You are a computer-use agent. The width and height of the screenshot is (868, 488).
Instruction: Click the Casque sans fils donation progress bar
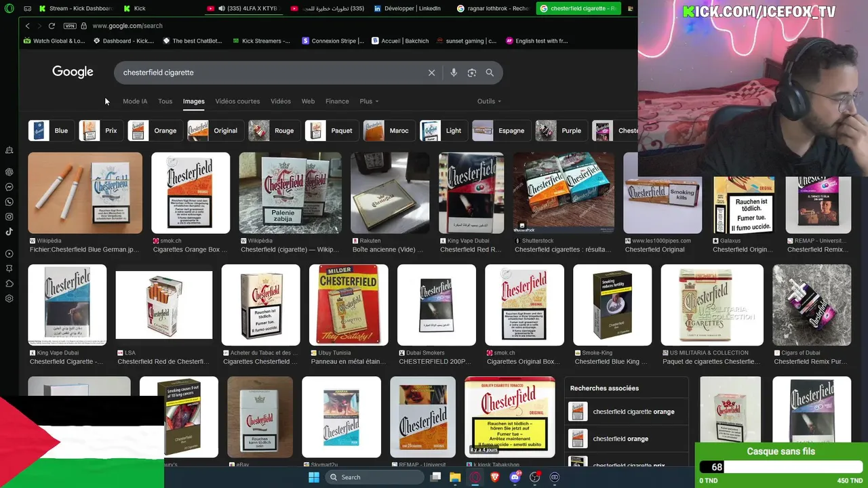pyautogui.click(x=781, y=467)
